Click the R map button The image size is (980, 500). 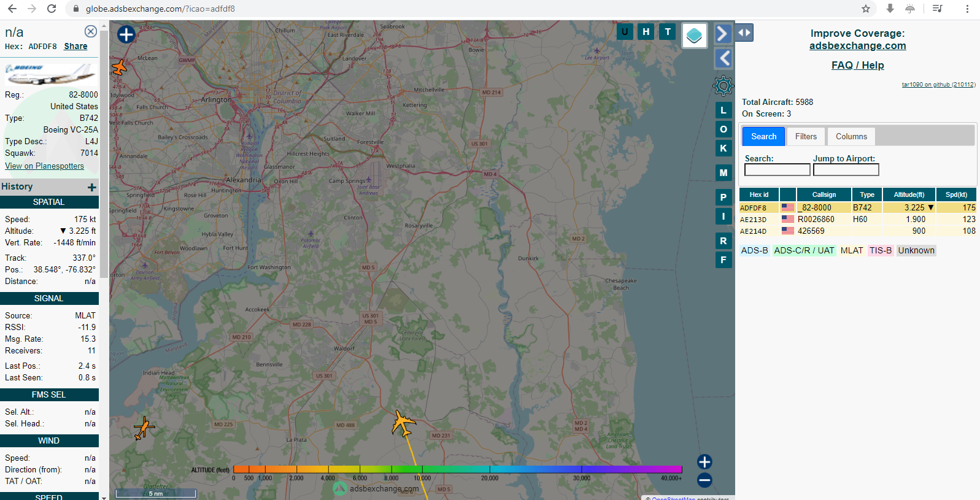(x=723, y=241)
